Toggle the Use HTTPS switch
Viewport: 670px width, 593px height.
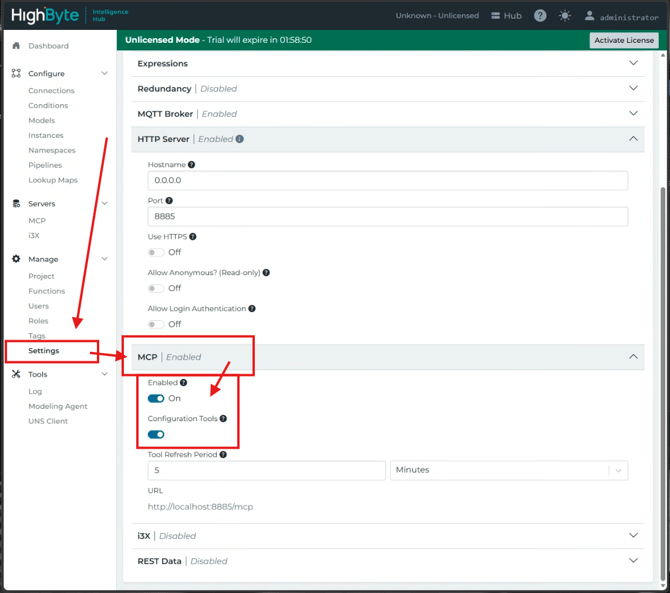coord(156,252)
